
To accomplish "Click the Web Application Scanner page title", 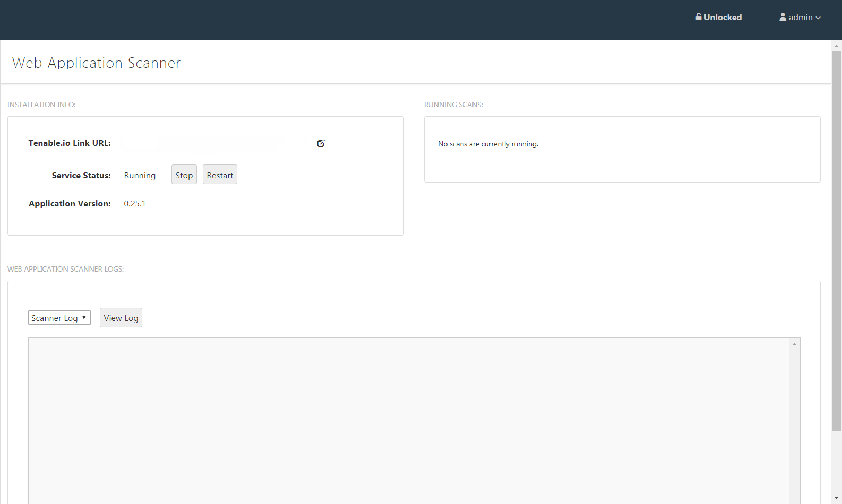I will click(97, 63).
